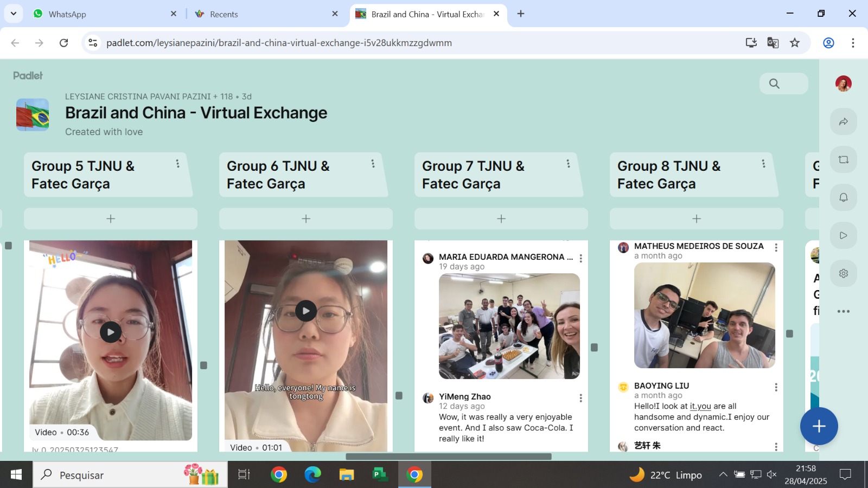The image size is (868, 488).
Task: Switch to the WhatsApp browser tab
Action: point(67,14)
